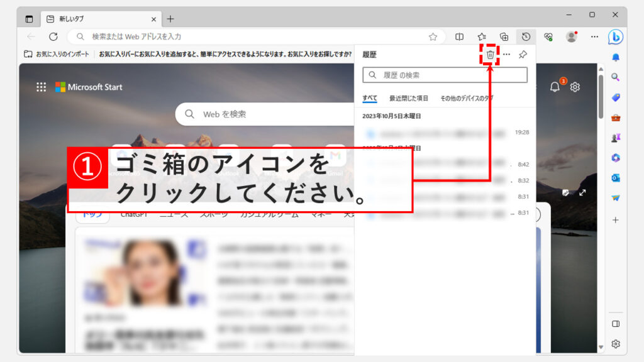Expand background image with arrows icon
This screenshot has height=362, width=644.
(x=582, y=192)
